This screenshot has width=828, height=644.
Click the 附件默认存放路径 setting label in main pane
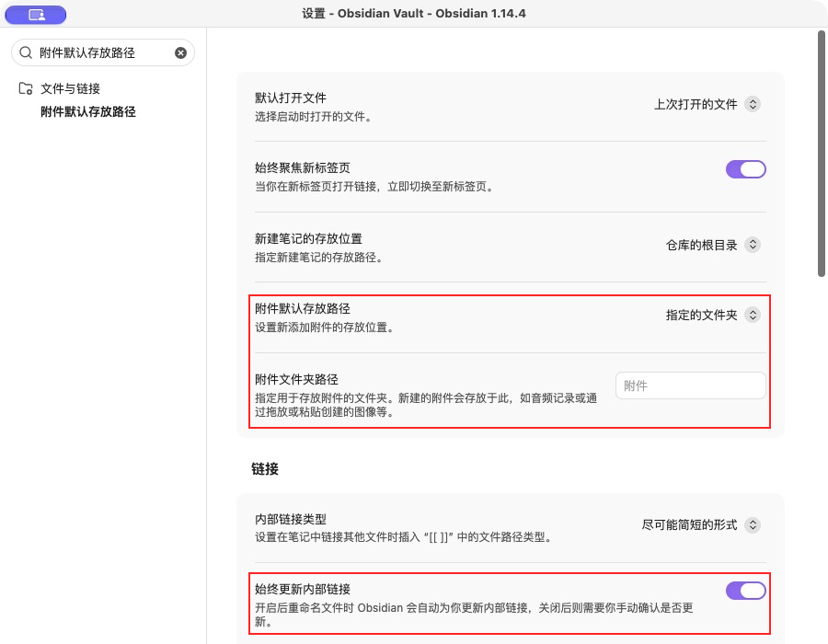coord(303,309)
